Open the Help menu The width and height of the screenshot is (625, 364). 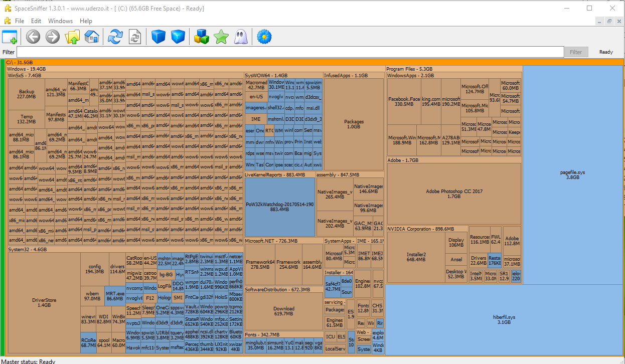click(86, 21)
